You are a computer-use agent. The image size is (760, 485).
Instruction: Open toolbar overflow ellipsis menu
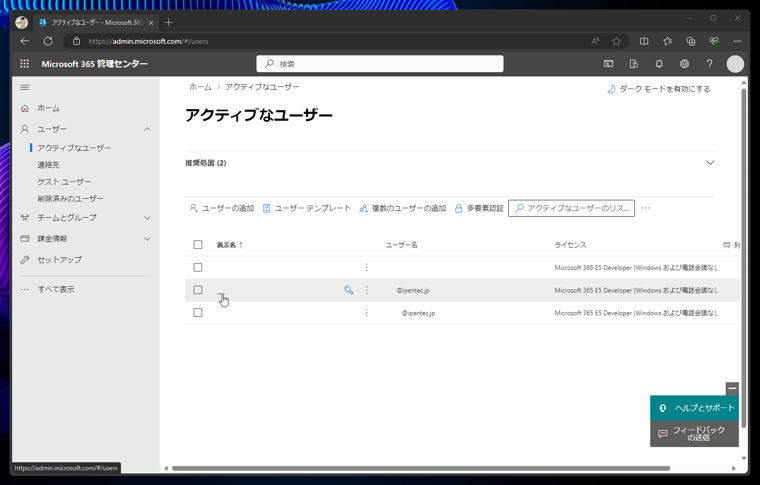coord(645,208)
